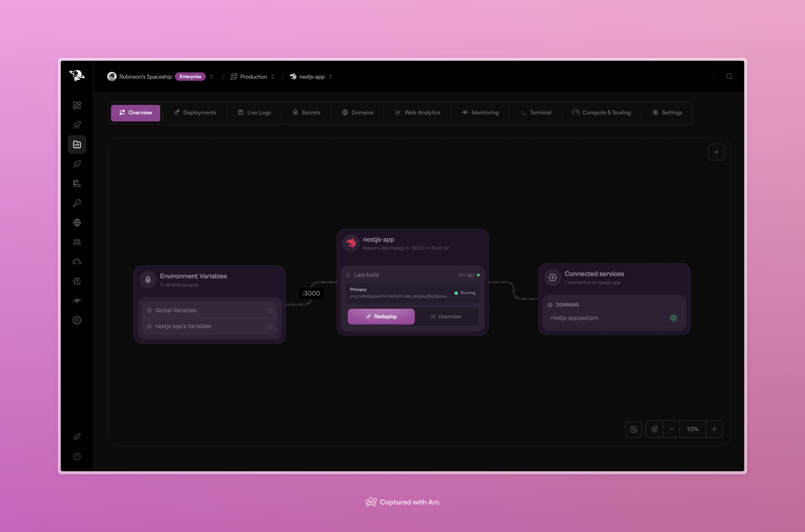This screenshot has width=805, height=532.
Task: Open the dashboard grid icon in the sidebar
Action: [x=77, y=105]
